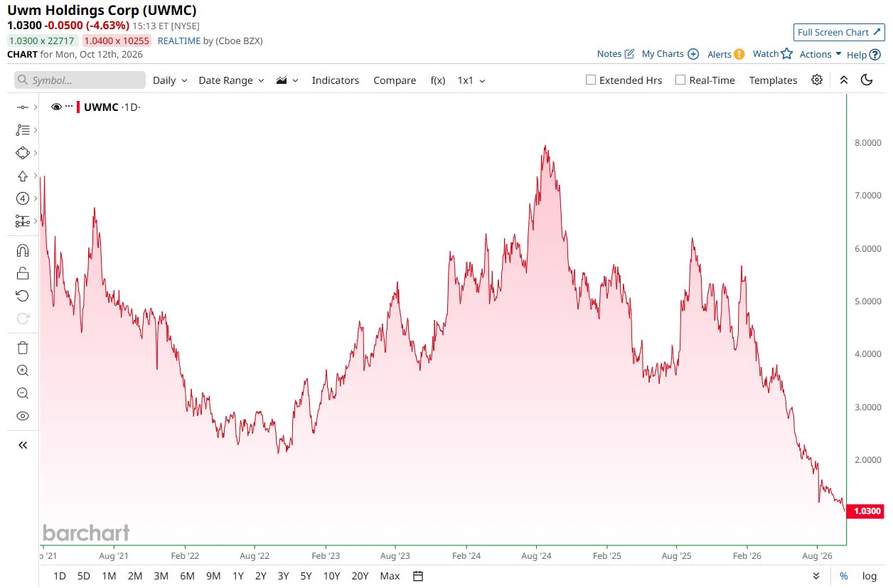Zoom out with the magnifier minus icon
Image resolution: width=893 pixels, height=588 pixels.
tap(22, 393)
